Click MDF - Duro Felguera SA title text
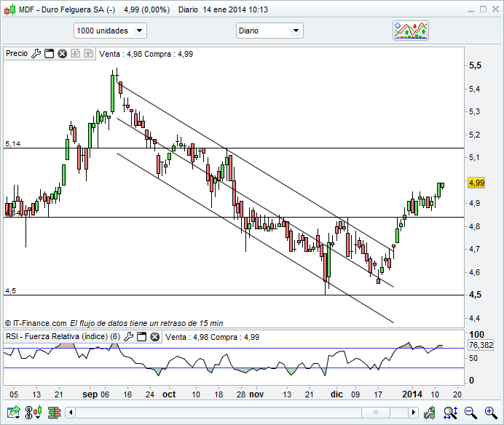 67,9
